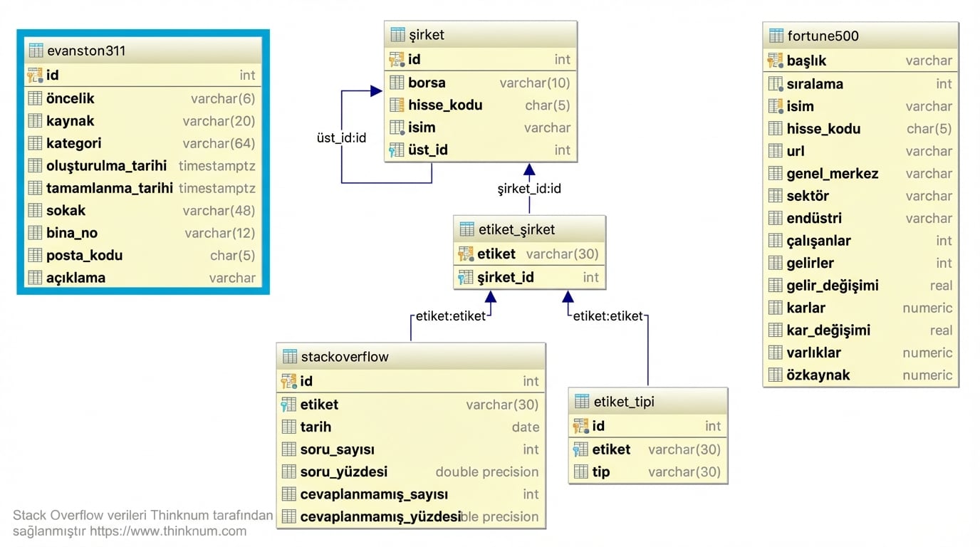Click the üst_id:id relationship label

[341, 138]
